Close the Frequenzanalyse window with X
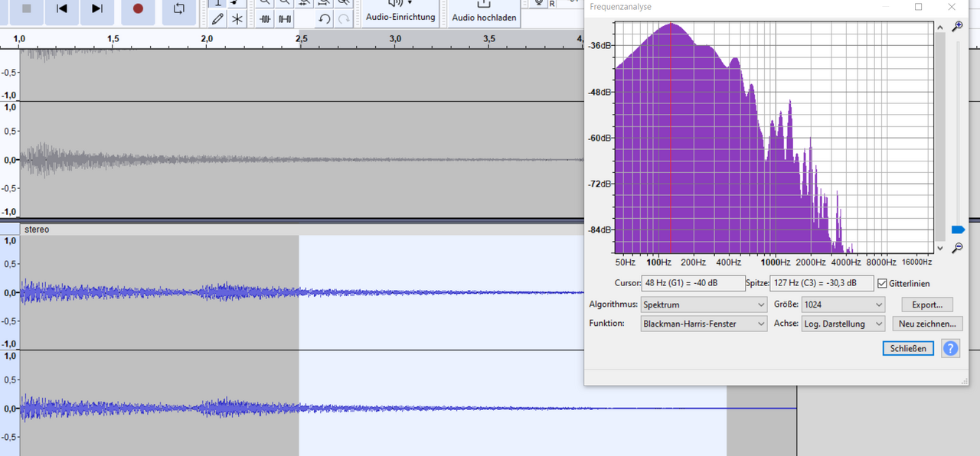The image size is (980, 456). click(x=952, y=7)
